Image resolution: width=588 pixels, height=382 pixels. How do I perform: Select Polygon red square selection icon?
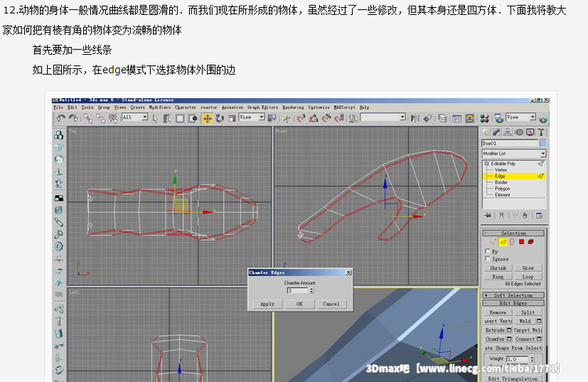coord(521,242)
